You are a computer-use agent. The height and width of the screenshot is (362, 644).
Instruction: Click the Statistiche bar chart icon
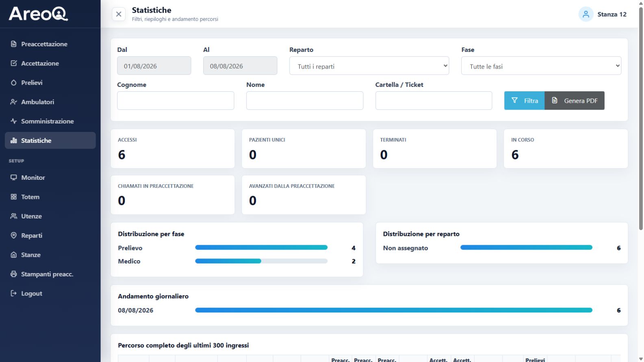pyautogui.click(x=13, y=140)
